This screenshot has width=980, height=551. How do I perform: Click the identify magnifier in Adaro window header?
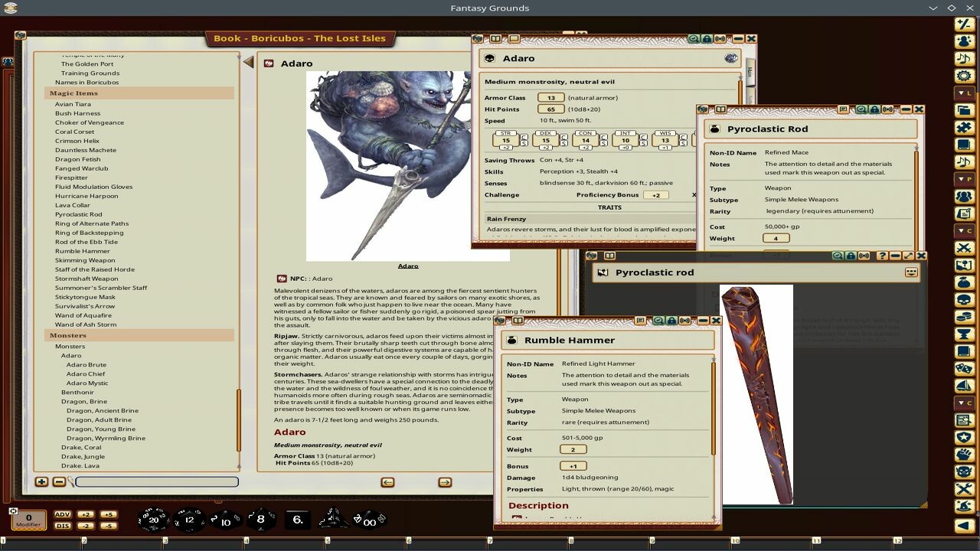pyautogui.click(x=693, y=39)
